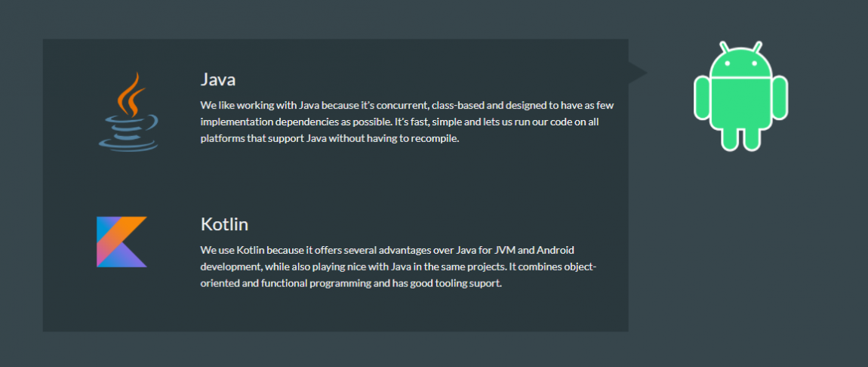Screen dimensions: 868x367
Task: Click the Kotlin K logo
Action: point(122,242)
